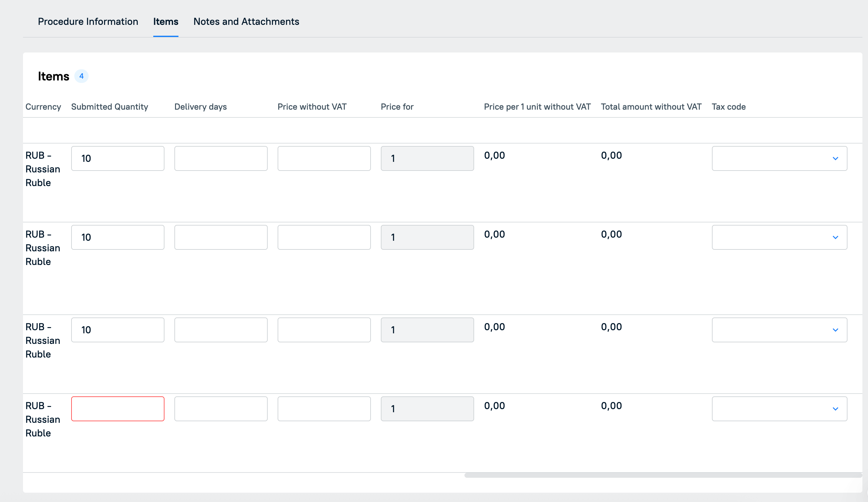Expand Tax code dropdown in second row
The height and width of the screenshot is (502, 868).
(x=779, y=237)
